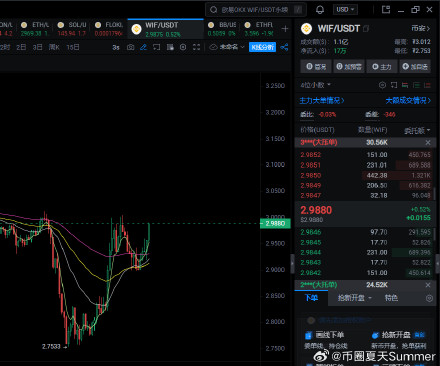Switch to the FLOKI tab
Screen dimensions: 440x366
point(109,29)
